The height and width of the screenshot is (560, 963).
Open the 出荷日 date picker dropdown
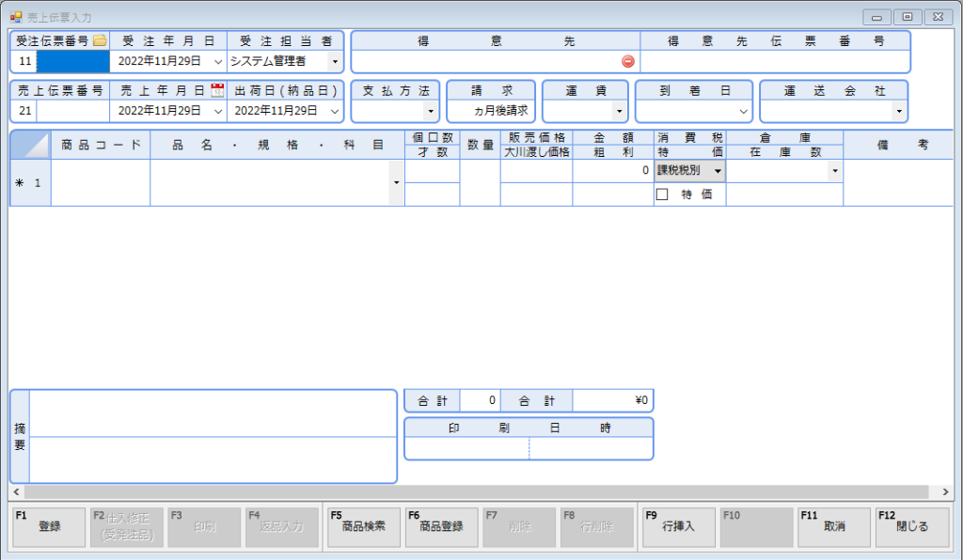(335, 111)
